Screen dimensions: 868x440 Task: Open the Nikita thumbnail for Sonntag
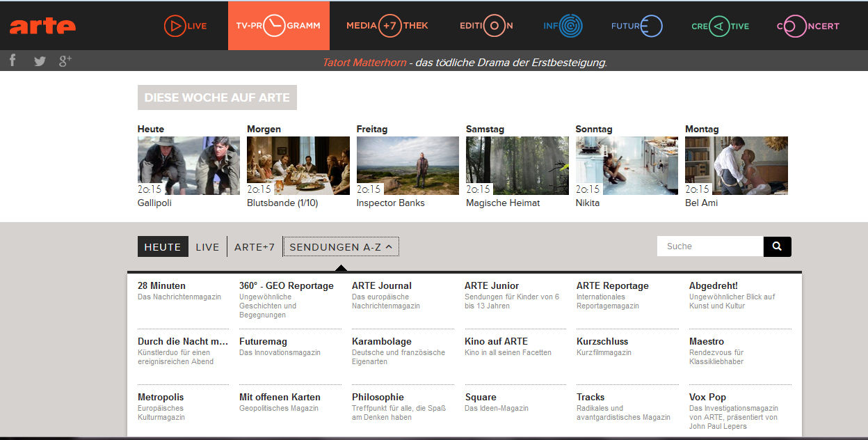(627, 166)
